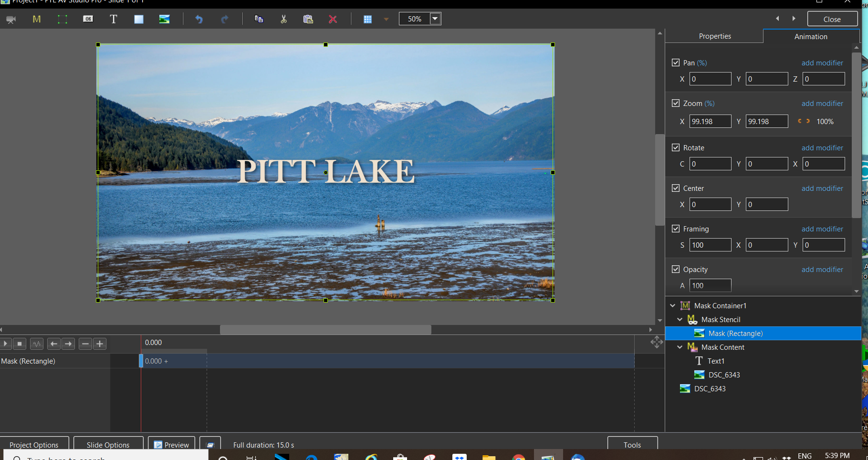Click the Add Image toolbar icon
The width and height of the screenshot is (868, 460).
[x=164, y=19]
